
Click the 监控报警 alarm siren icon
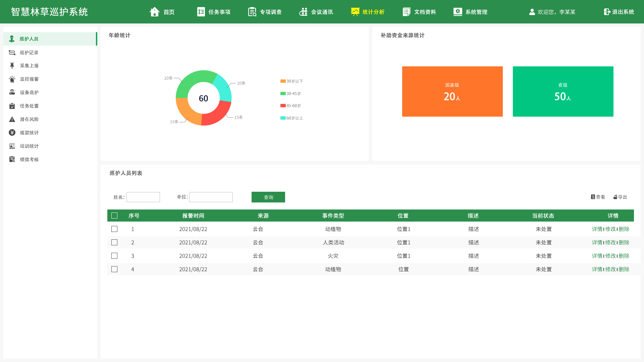click(12, 79)
